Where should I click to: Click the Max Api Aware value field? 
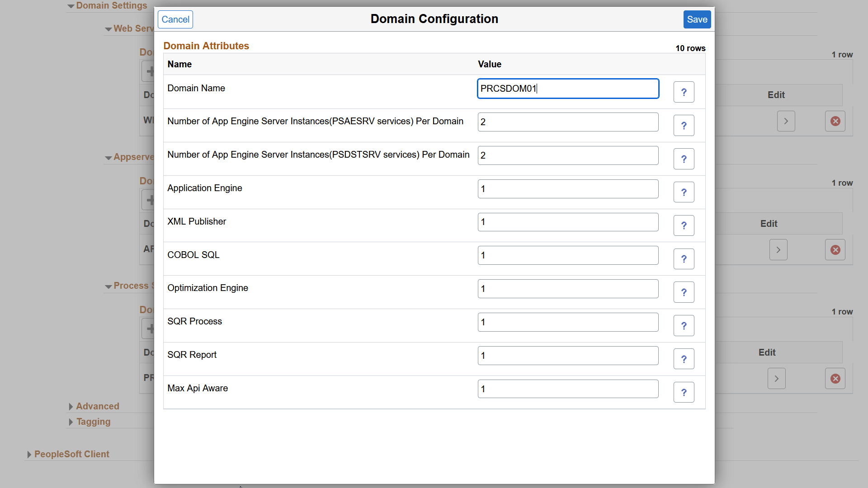568,389
